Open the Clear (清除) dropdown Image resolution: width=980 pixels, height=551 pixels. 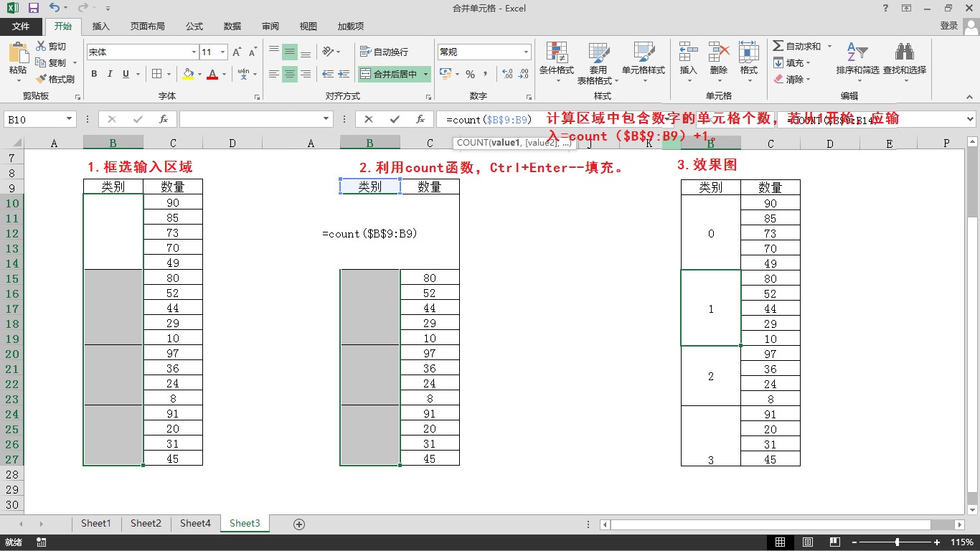coord(793,79)
